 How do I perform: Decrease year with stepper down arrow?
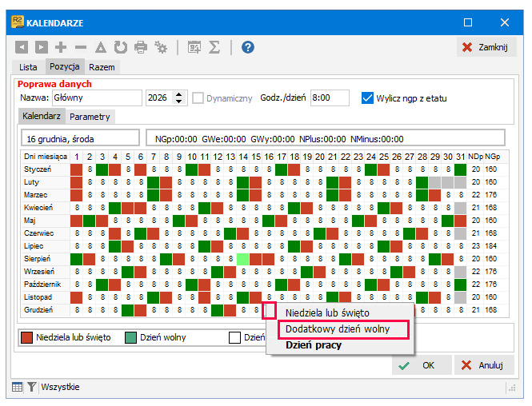[179, 101]
